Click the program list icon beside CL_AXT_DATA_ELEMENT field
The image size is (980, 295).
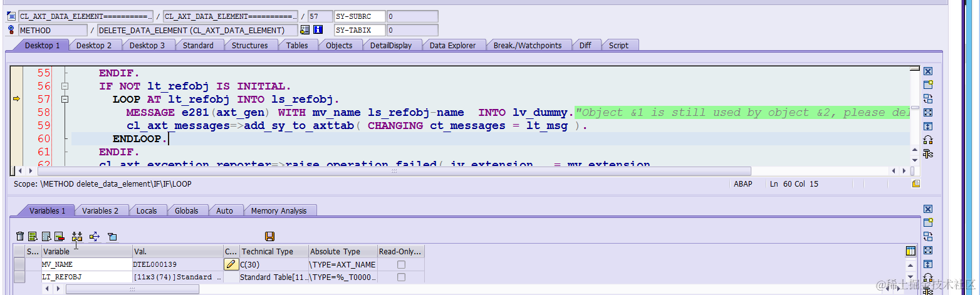coord(11,16)
